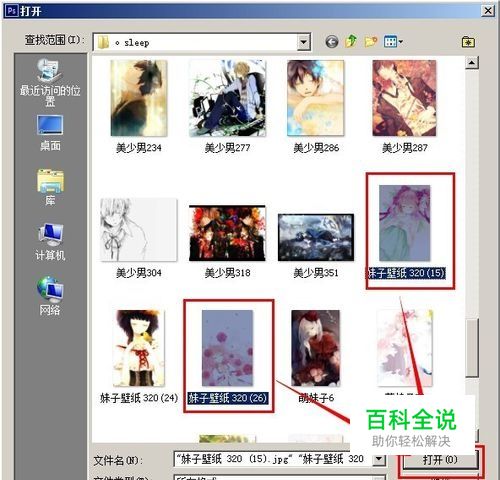Viewport: 500px width, 480px height.
Task: Select thumbnail 妹子壁纸 320 (26)
Action: click(x=227, y=348)
